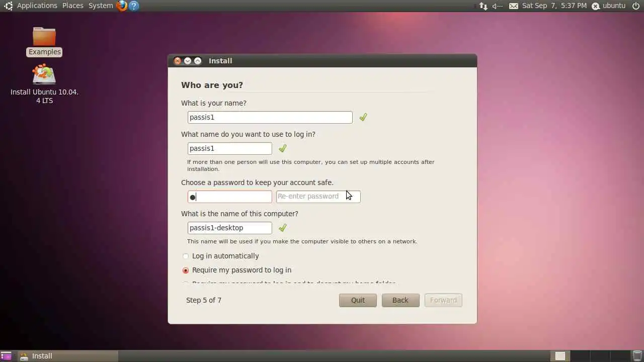
Task: Focus the password field
Action: [230, 197]
